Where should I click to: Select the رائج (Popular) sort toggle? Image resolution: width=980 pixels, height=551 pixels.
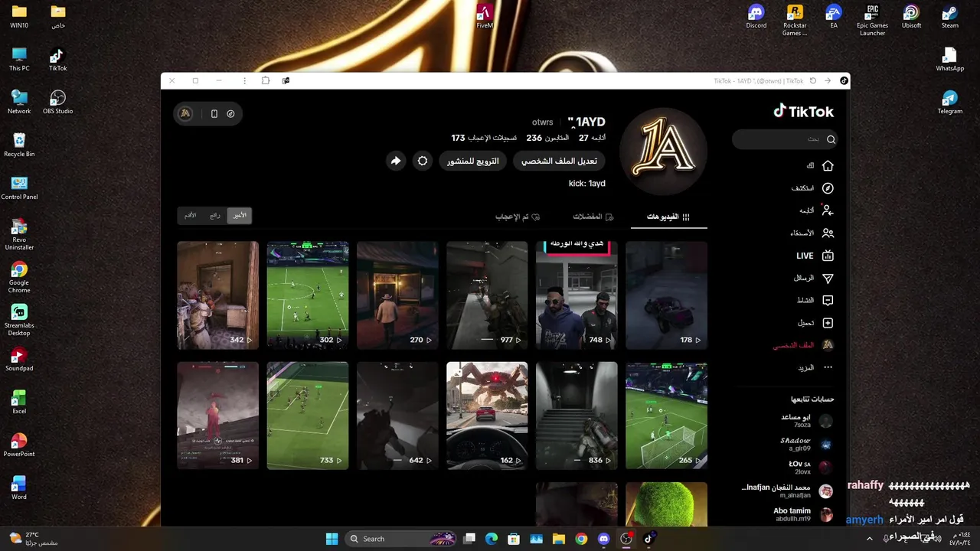point(215,216)
